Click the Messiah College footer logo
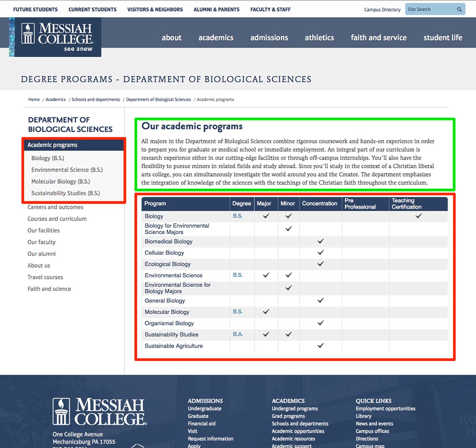 100,412
